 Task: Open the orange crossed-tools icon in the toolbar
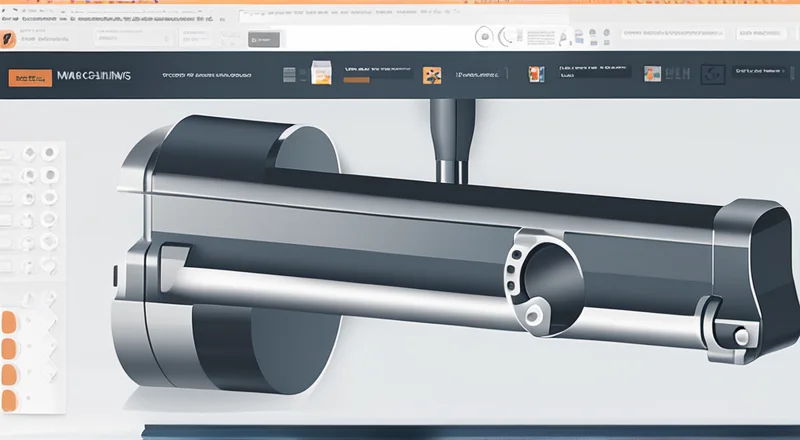coord(432,75)
